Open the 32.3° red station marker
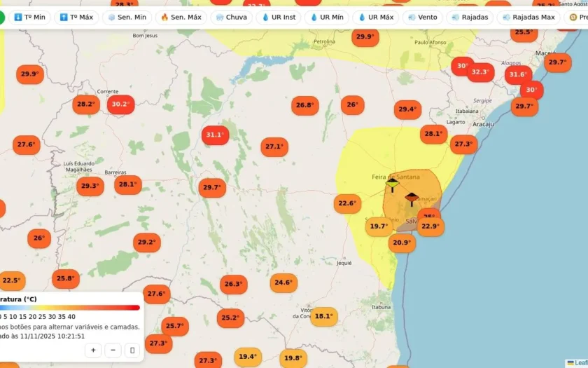The height and width of the screenshot is (368, 588). pyautogui.click(x=480, y=72)
